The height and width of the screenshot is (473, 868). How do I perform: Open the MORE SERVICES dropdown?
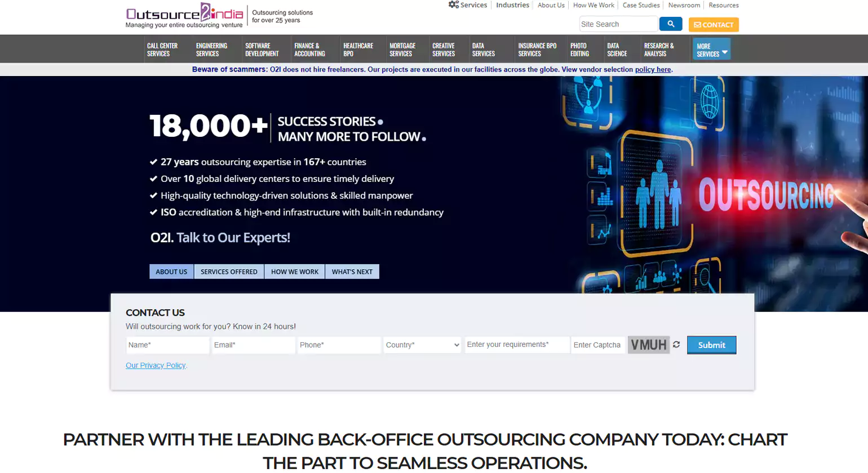710,48
